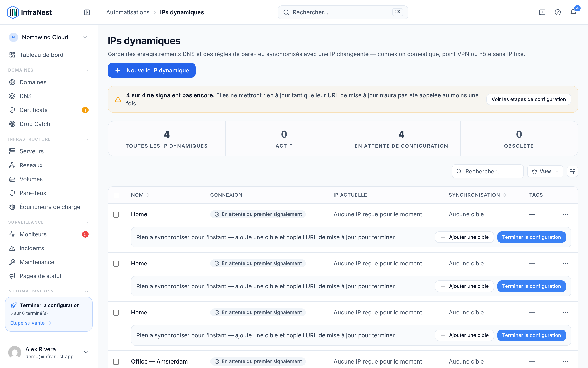Filter by En attente de configuration card
Image resolution: width=588 pixels, height=368 pixels.
pos(401,139)
